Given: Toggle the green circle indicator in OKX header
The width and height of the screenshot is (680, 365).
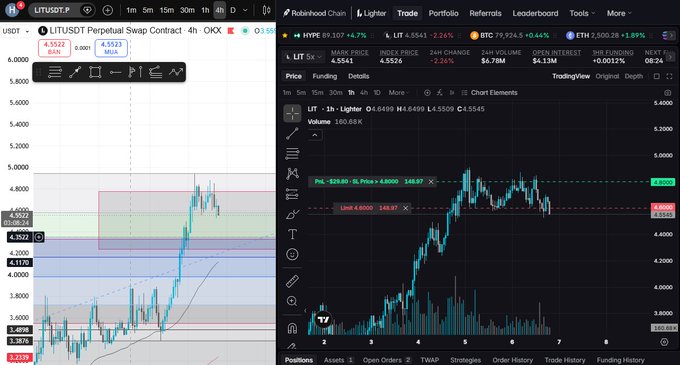Looking at the screenshot, I should point(245,31).
